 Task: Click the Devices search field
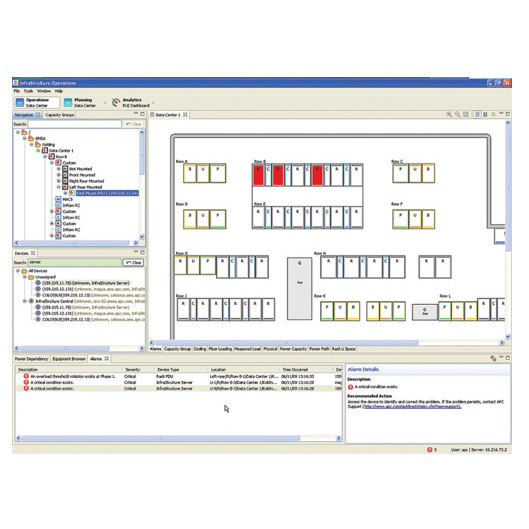click(74, 262)
